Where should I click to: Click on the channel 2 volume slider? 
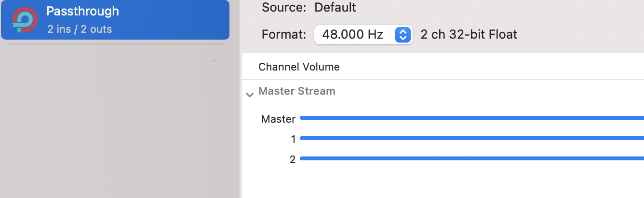click(471, 158)
